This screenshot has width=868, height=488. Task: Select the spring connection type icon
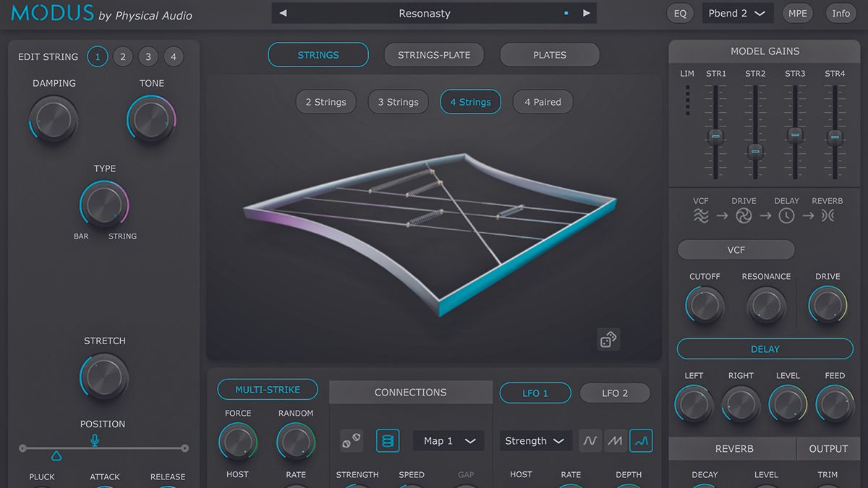(388, 441)
